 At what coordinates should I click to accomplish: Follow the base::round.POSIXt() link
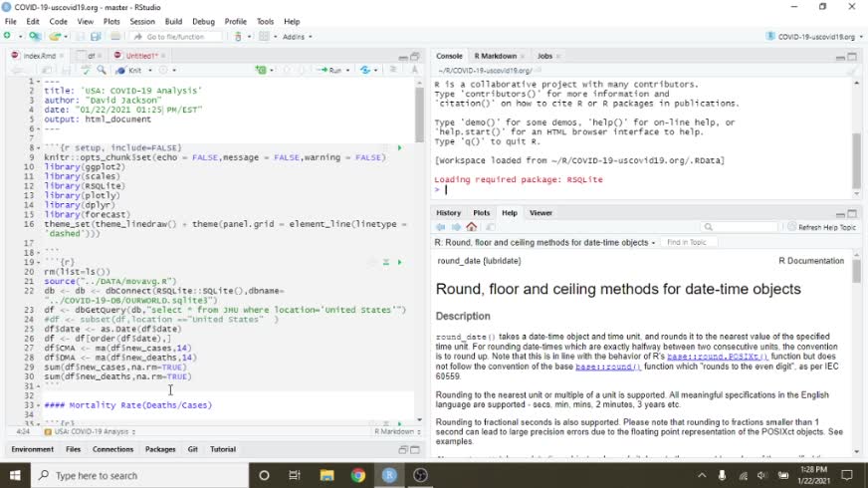[x=718, y=357]
